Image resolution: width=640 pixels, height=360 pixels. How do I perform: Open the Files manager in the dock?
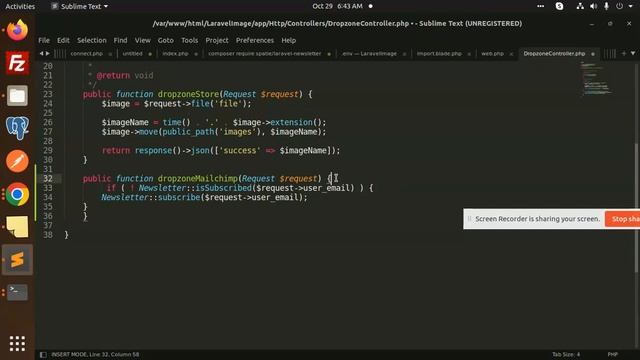click(x=17, y=96)
